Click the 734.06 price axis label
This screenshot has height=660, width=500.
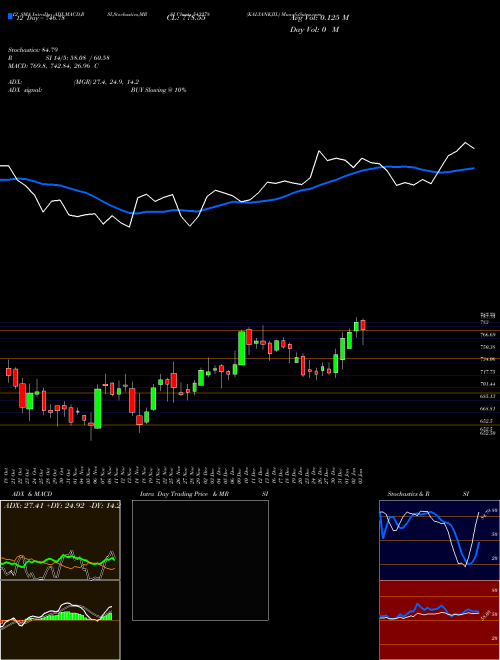pyautogui.click(x=488, y=359)
